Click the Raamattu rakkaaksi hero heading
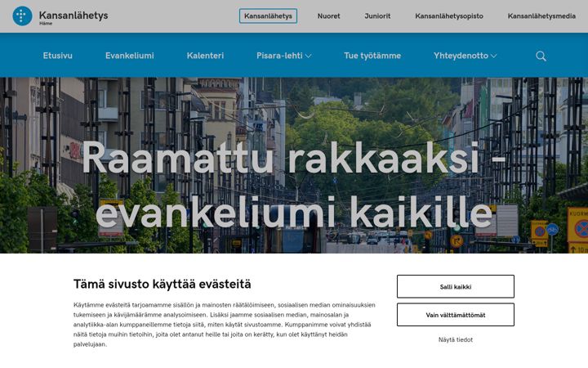 tap(294, 185)
